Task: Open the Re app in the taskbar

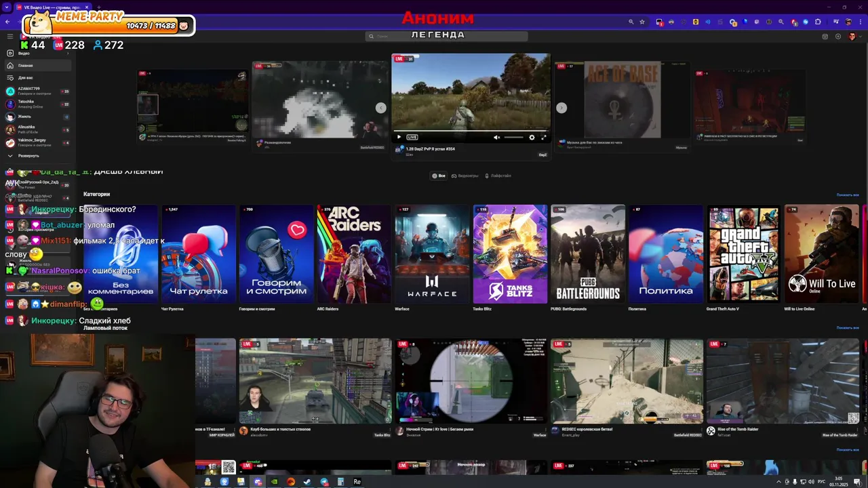Action: point(357,482)
